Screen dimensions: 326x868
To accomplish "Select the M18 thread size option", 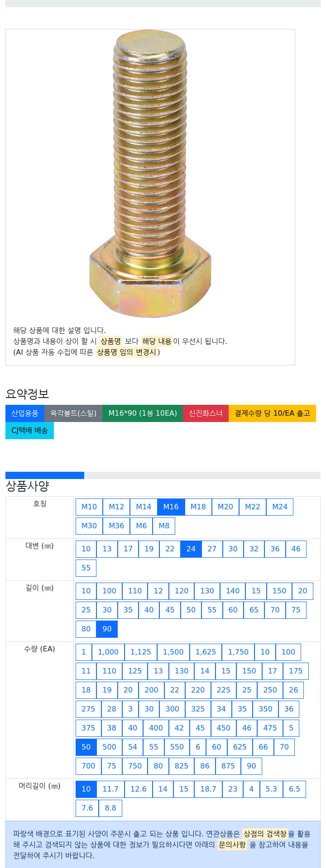I will 198,507.
